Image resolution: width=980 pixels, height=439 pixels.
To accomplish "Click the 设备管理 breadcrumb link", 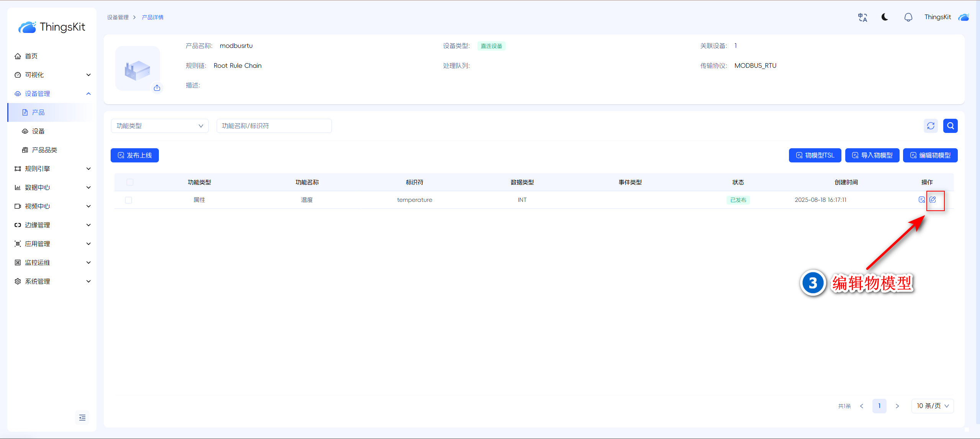I will pos(118,17).
